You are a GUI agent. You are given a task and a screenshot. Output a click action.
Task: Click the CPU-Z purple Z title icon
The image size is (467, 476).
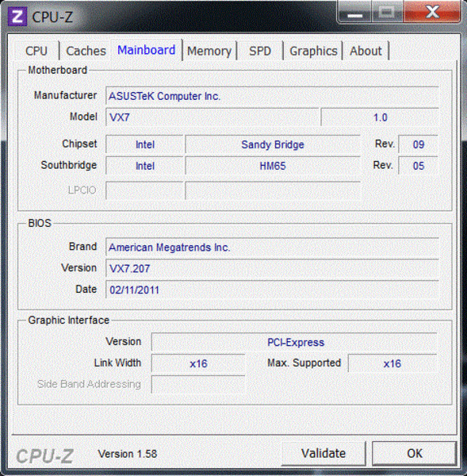[17, 17]
